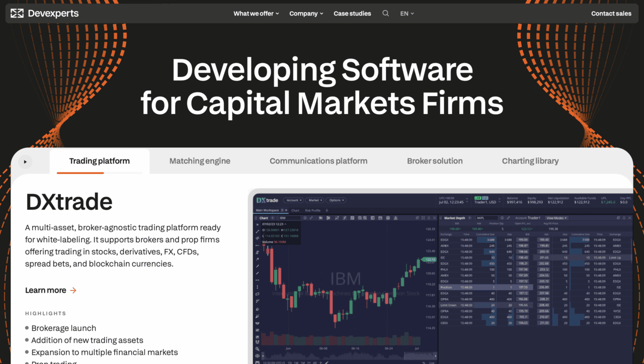This screenshot has width=644, height=364.
Task: Open the Company dropdown menu
Action: click(306, 14)
